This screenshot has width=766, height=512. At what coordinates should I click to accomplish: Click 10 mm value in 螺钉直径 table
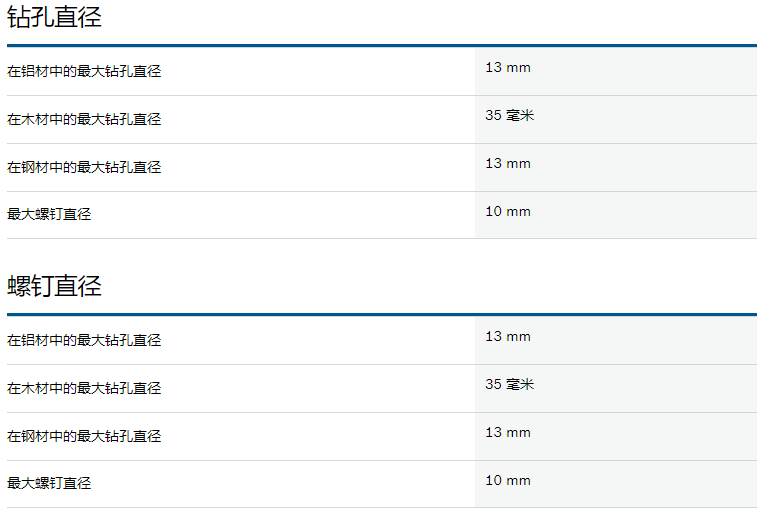(x=508, y=480)
